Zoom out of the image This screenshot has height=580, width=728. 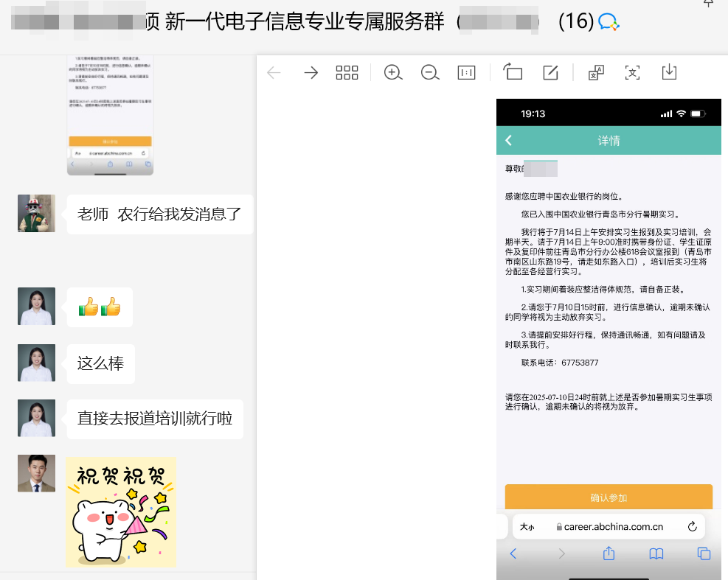coord(430,72)
